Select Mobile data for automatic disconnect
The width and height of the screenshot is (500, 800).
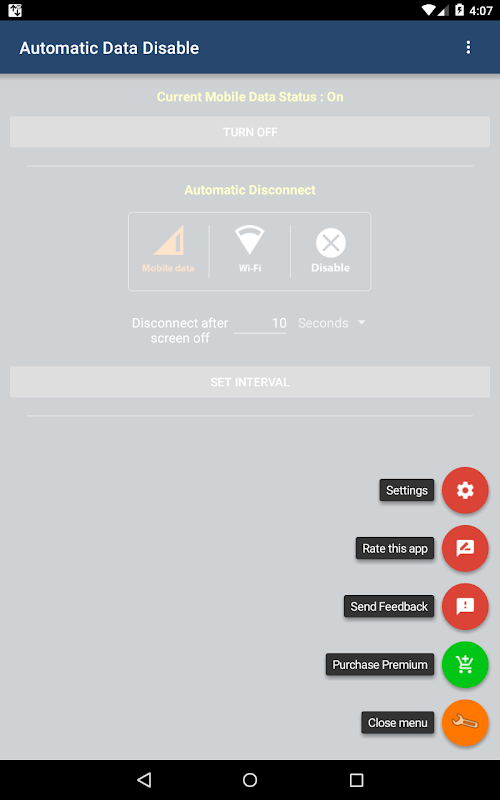(168, 251)
